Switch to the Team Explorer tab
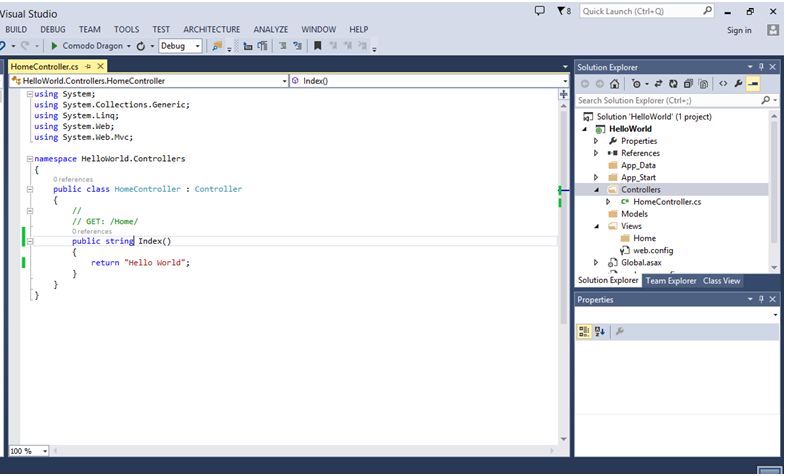This screenshot has height=476, width=786. [670, 281]
